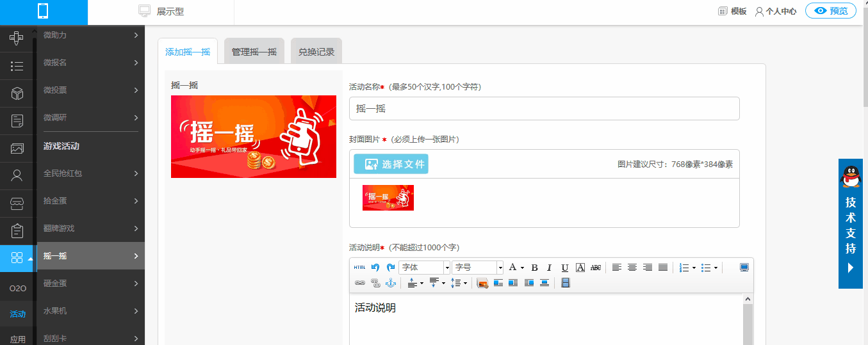
Task: Insert an anchor in the description
Action: click(x=391, y=283)
